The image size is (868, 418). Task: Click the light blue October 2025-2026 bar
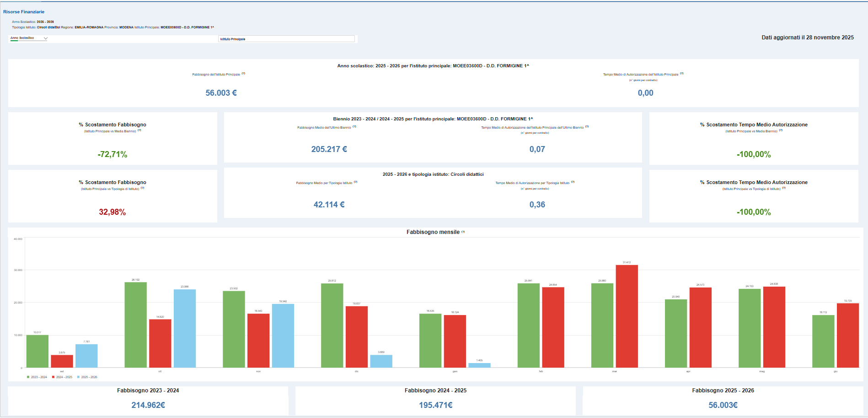[x=185, y=328]
